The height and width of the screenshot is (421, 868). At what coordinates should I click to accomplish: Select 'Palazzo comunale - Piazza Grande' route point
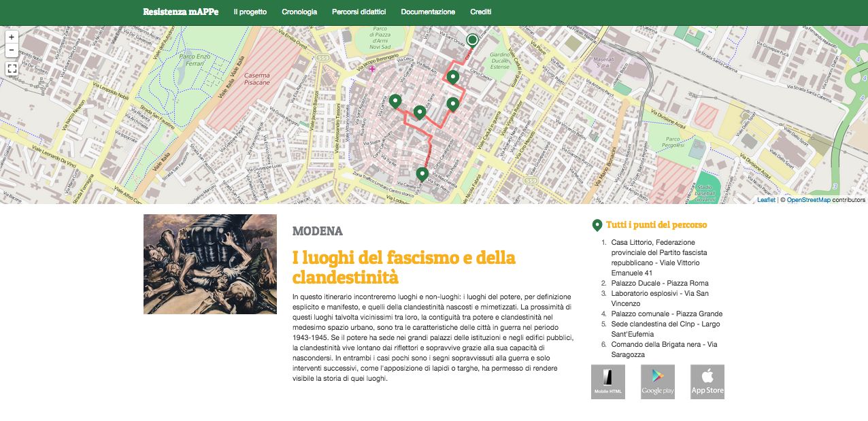[667, 314]
